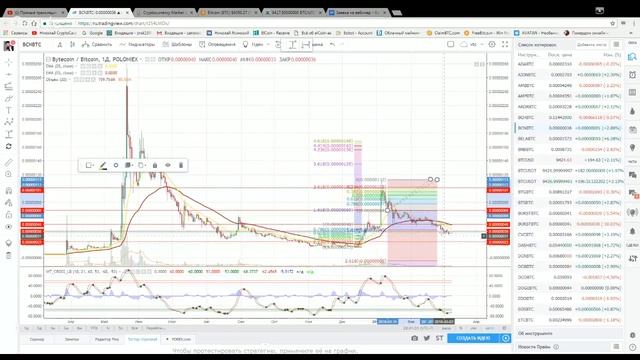Select the brush drawing tool
This screenshot has width=640, height=360.
pyautogui.click(x=9, y=98)
